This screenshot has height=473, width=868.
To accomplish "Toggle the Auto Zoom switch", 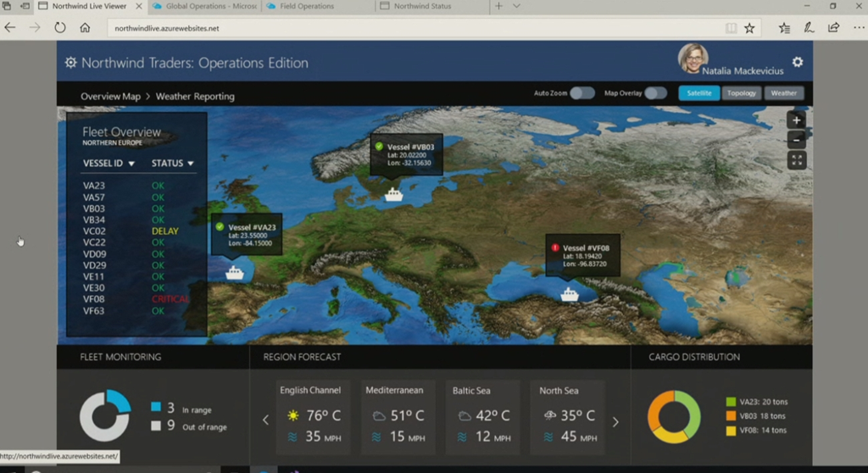I will pyautogui.click(x=581, y=93).
